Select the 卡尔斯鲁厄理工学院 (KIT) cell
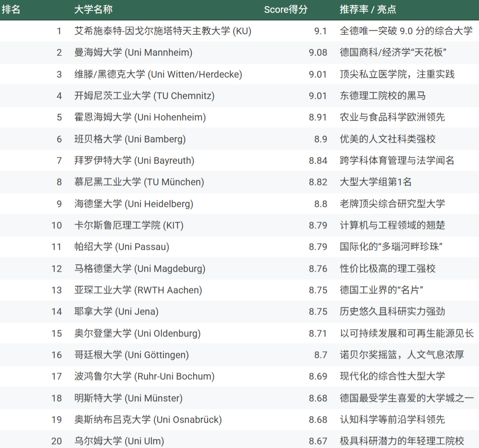 [129, 225]
